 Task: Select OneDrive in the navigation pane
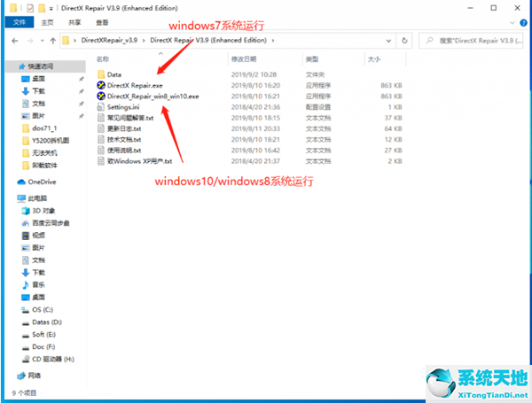coord(42,182)
